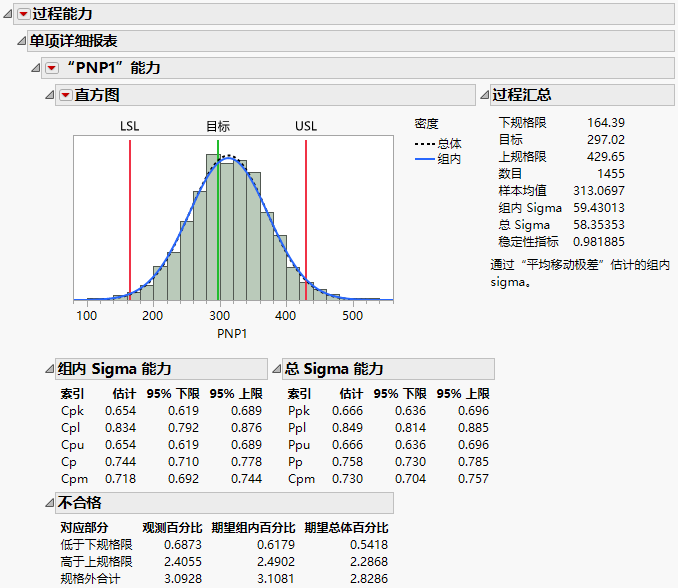Click the 期望总体百分比 column header

tap(346, 528)
